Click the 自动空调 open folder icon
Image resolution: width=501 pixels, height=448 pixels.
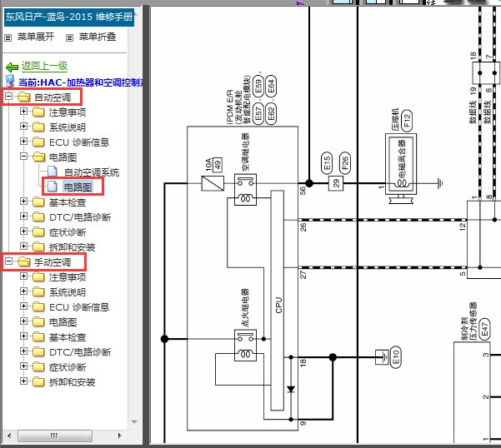pos(24,97)
